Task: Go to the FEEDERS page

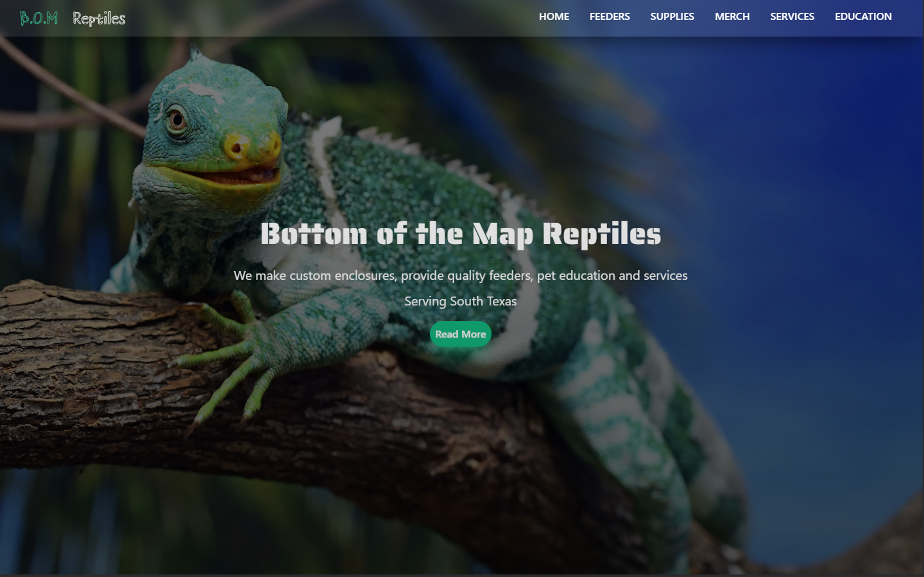Action: point(610,17)
